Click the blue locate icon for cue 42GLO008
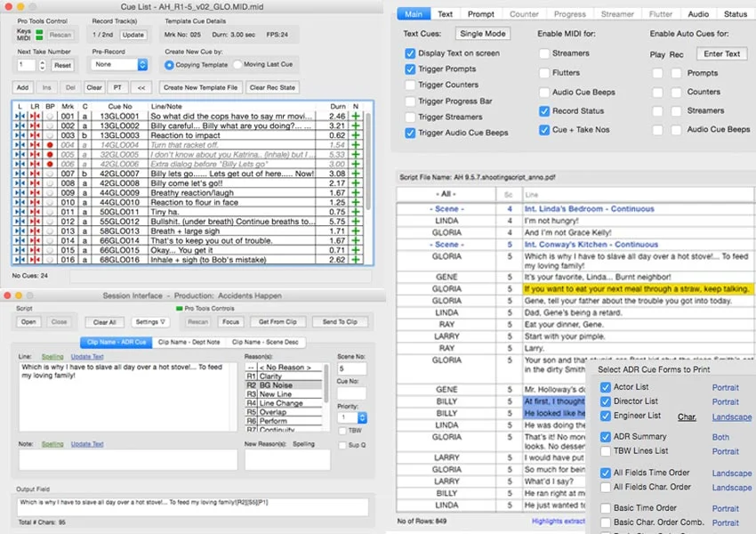 [x=20, y=183]
